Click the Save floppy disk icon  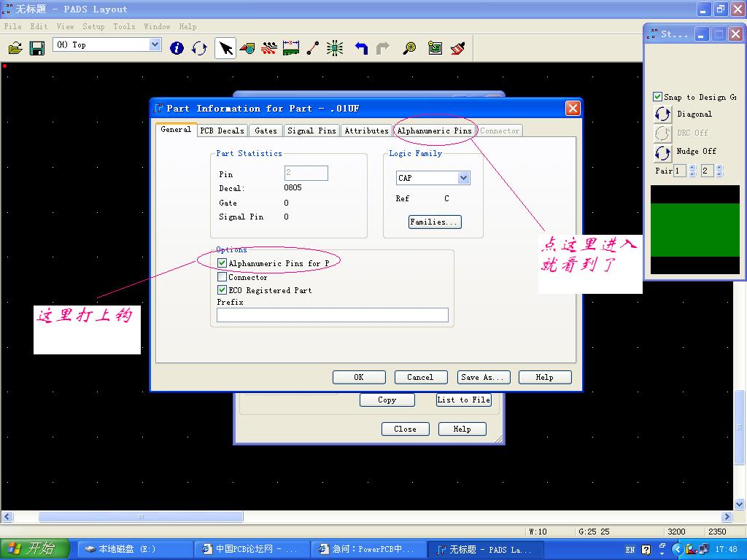36,47
